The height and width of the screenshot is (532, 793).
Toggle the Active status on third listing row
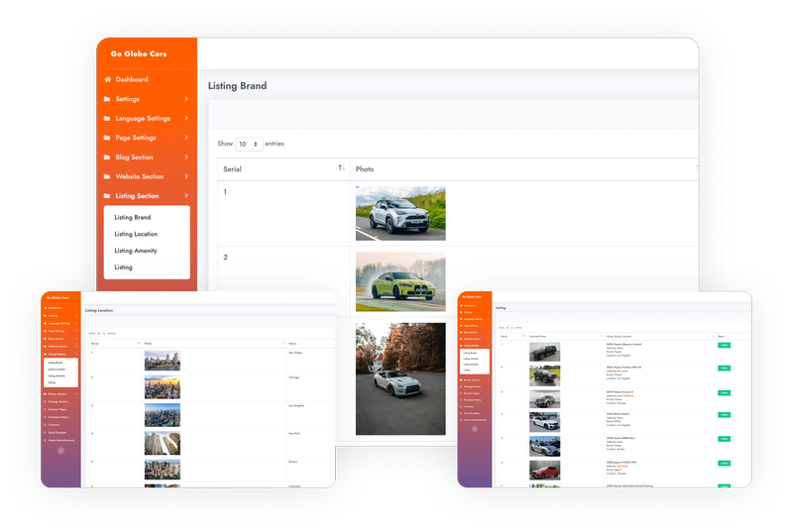(x=724, y=391)
